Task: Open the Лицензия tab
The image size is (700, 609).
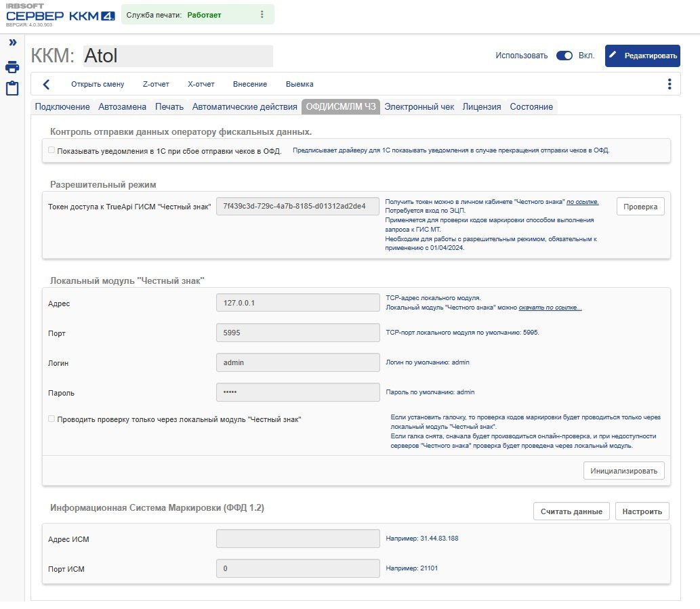Action: coord(482,106)
